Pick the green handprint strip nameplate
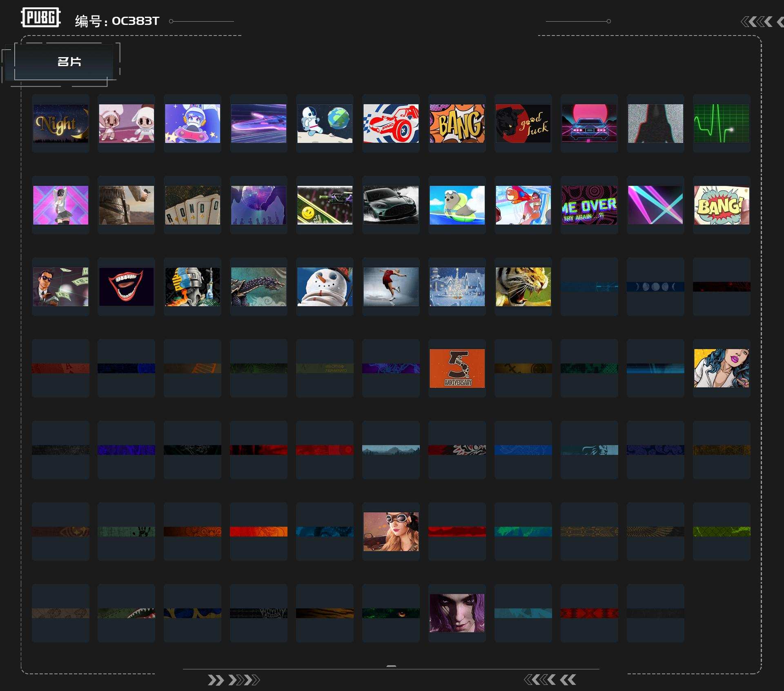This screenshot has height=691, width=784. pos(127,531)
